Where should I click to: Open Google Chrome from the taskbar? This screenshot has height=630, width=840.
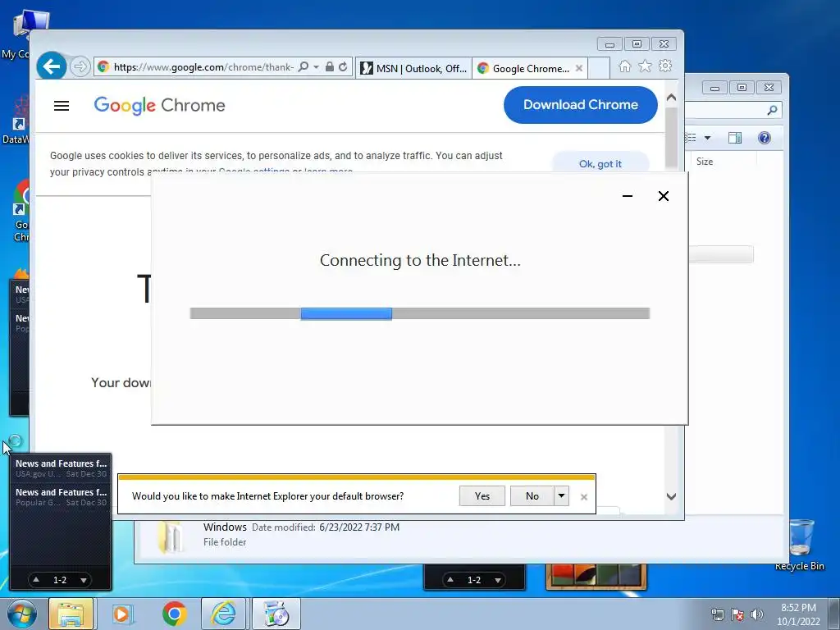click(174, 614)
